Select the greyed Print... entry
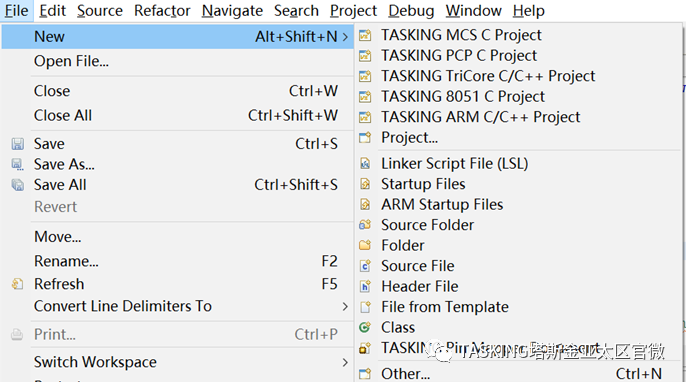The image size is (686, 382). [177, 334]
